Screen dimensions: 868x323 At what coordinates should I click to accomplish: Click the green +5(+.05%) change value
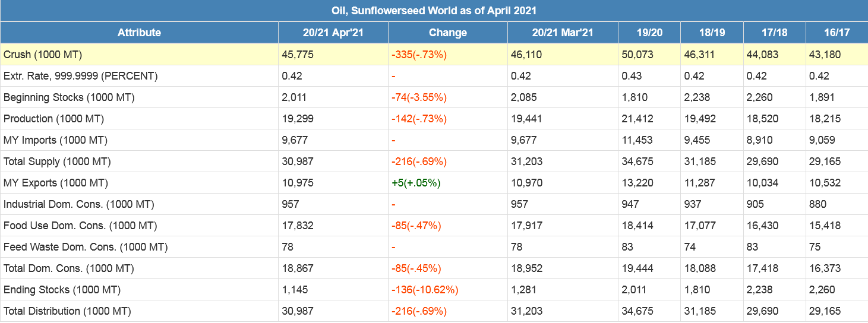tap(416, 183)
